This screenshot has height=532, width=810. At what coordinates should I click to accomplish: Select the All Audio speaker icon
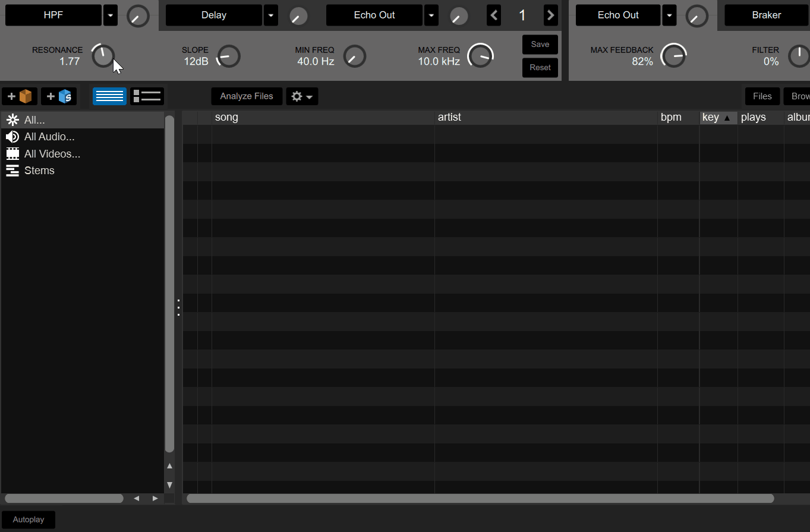[x=12, y=137]
